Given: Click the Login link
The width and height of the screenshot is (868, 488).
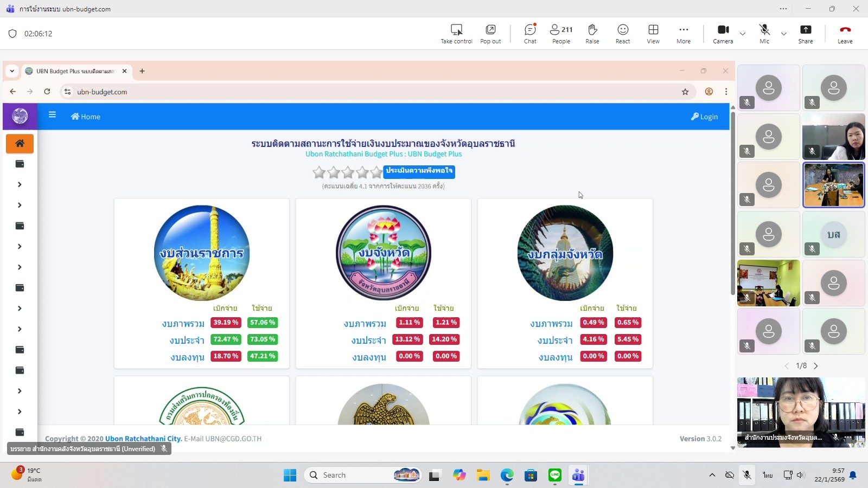Looking at the screenshot, I should point(704,117).
